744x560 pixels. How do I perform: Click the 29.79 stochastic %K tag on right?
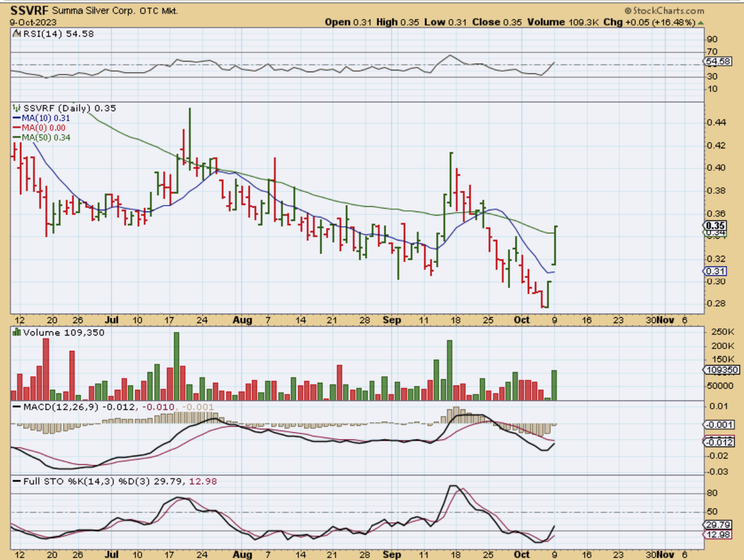(x=717, y=525)
